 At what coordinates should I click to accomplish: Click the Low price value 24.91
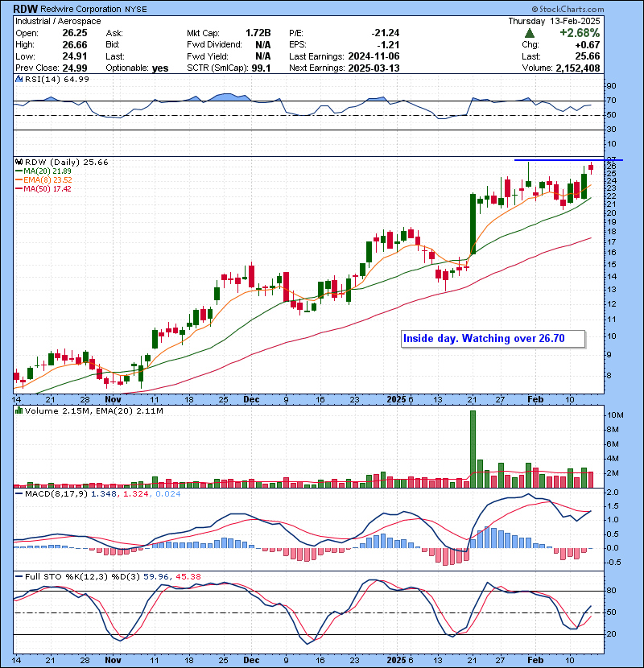click(x=75, y=56)
